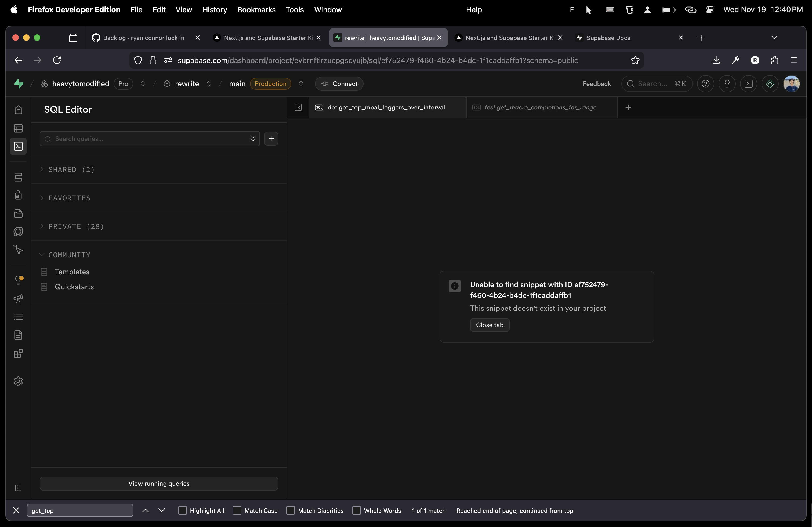
Task: Click the Supabase logo home icon
Action: [19, 83]
